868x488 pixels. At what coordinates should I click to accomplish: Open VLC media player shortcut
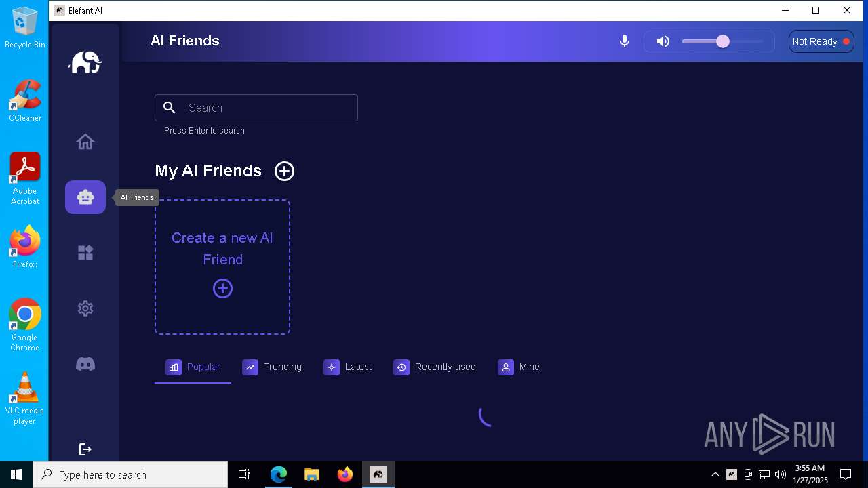[25, 399]
